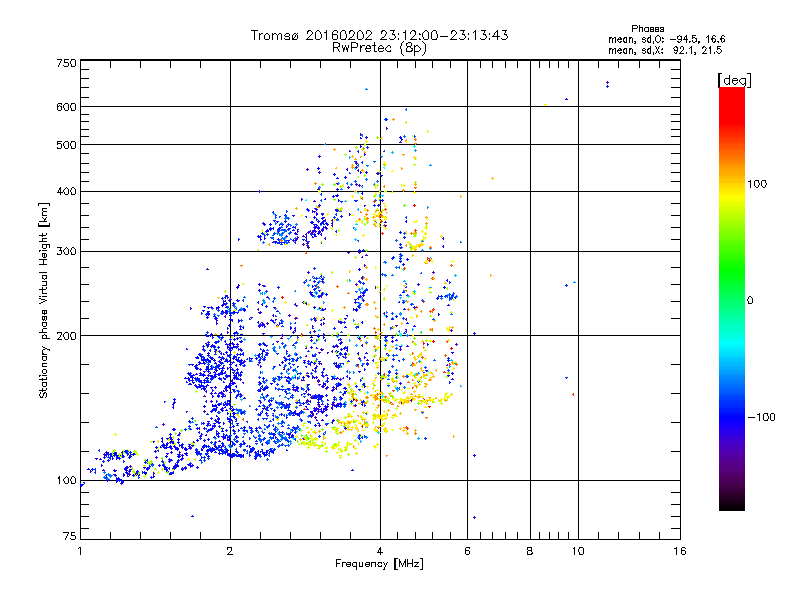Click the y-axis tick label '400'
The image size is (800, 600).
tap(66, 192)
